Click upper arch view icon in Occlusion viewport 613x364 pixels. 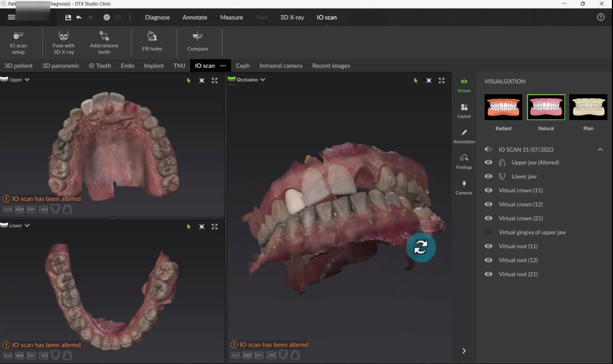[295, 355]
